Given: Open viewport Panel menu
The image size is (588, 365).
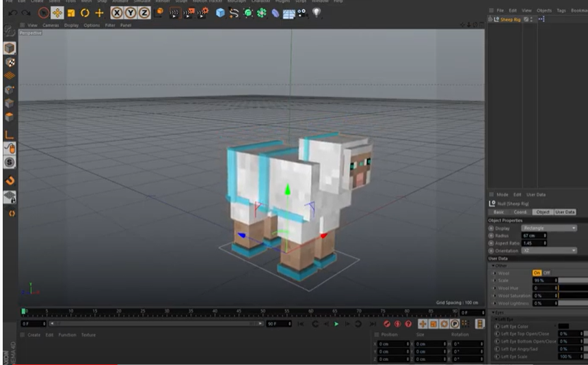Looking at the screenshot, I should pyautogui.click(x=126, y=25).
